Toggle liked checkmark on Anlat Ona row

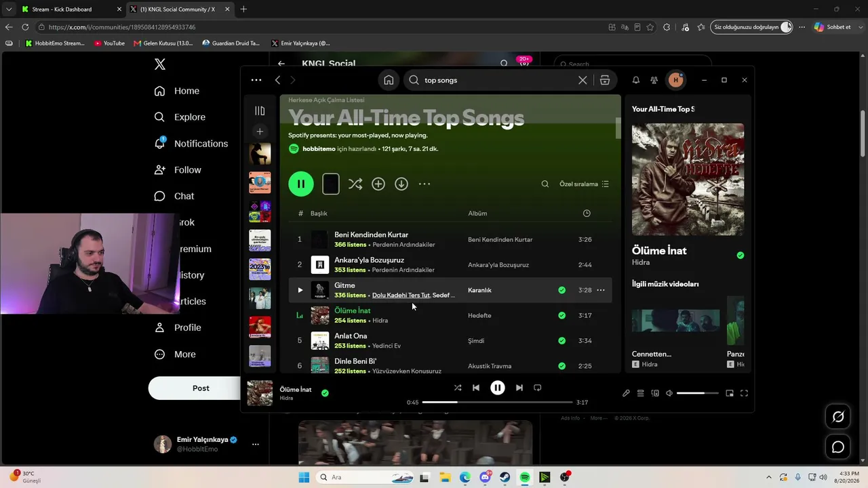click(561, 341)
